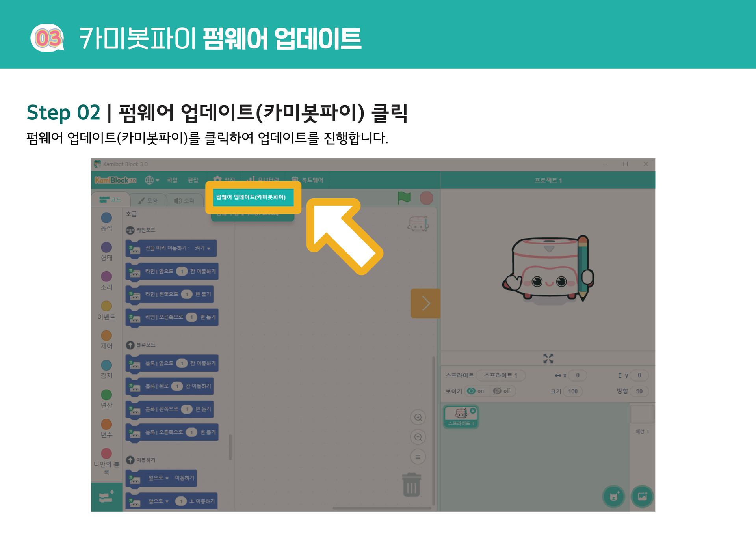Select the 동작 block category circle
The image size is (756, 535).
click(106, 218)
